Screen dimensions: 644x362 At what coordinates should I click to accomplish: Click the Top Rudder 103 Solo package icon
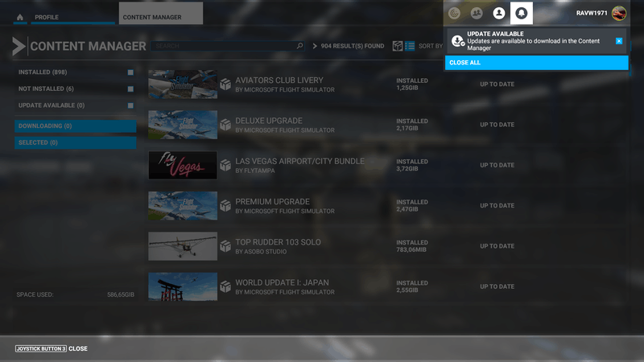click(225, 246)
